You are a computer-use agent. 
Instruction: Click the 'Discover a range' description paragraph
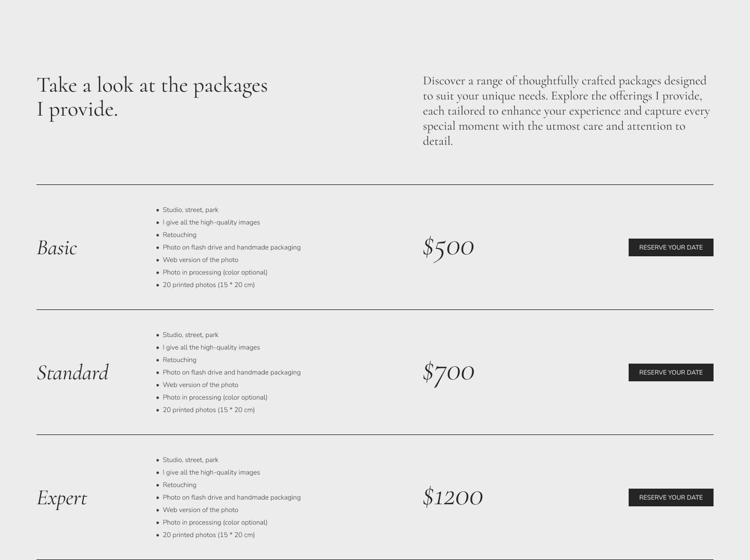click(566, 110)
